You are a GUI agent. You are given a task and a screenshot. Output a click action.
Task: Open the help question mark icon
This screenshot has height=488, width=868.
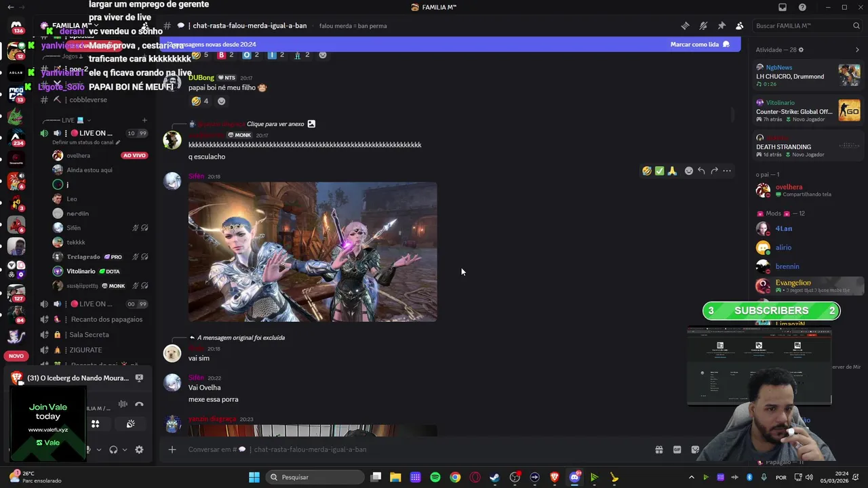803,7
